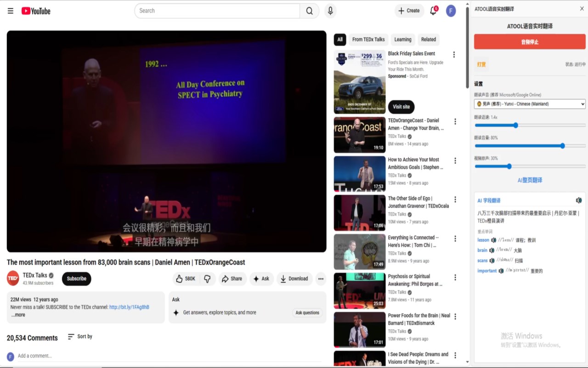Viewport: 588px width, 368px height.
Task: Click the Share button
Action: click(x=232, y=279)
